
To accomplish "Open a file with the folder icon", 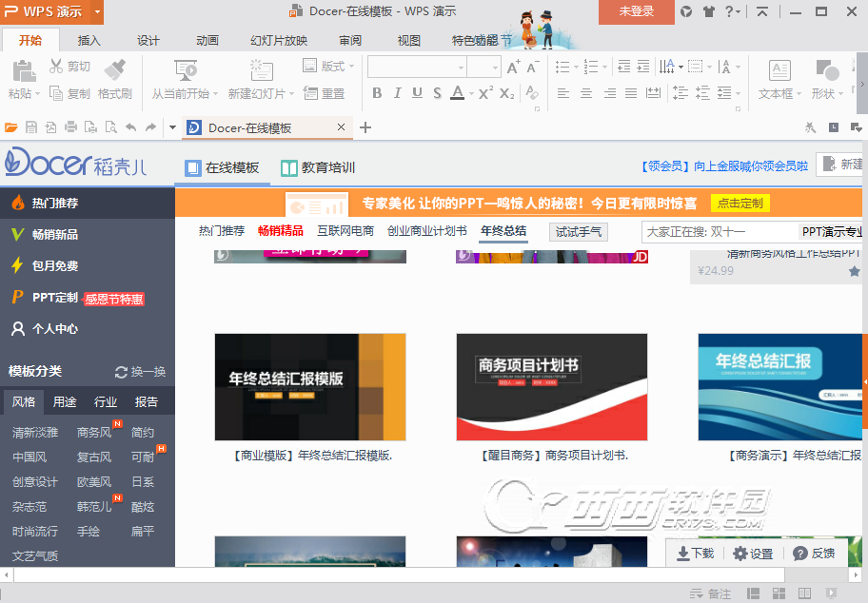I will (11, 127).
